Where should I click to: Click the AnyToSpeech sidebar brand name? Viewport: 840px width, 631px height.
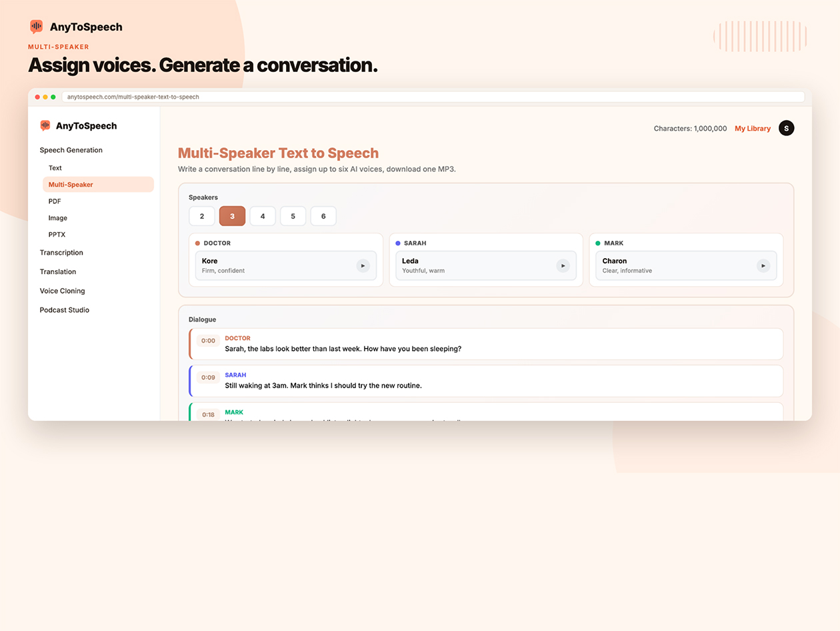(x=86, y=126)
